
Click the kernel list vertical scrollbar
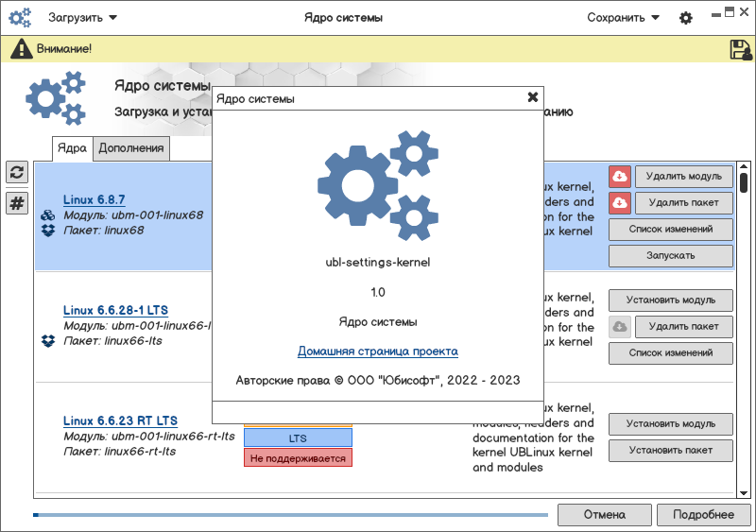744,331
